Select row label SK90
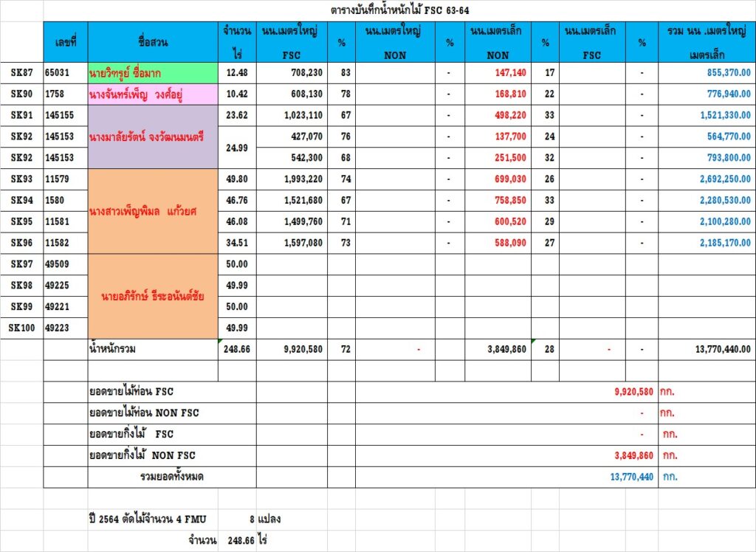The image size is (756, 552). coord(21,94)
